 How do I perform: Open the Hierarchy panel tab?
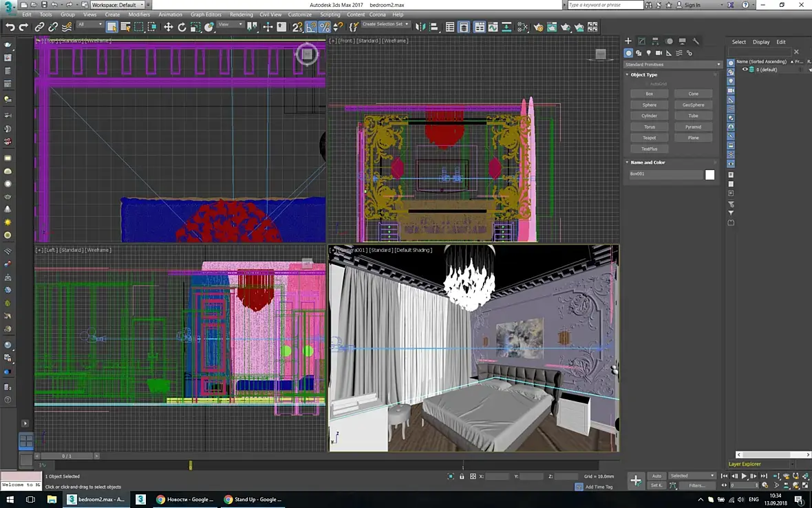coord(655,41)
